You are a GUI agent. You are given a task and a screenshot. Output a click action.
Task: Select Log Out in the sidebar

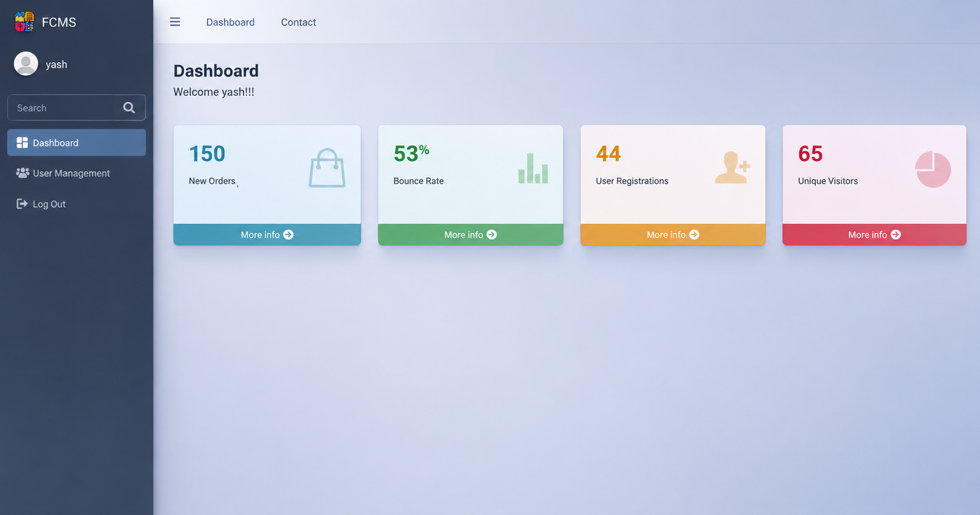pyautogui.click(x=76, y=204)
